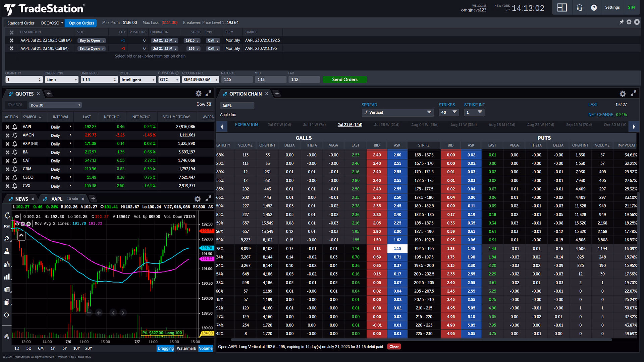Click the Limit Price input field
This screenshot has width=644, height=362.
97,79
